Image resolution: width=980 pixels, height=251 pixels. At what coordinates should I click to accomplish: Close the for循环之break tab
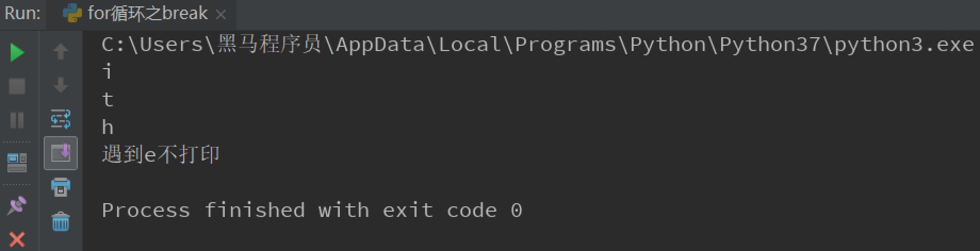click(x=220, y=15)
